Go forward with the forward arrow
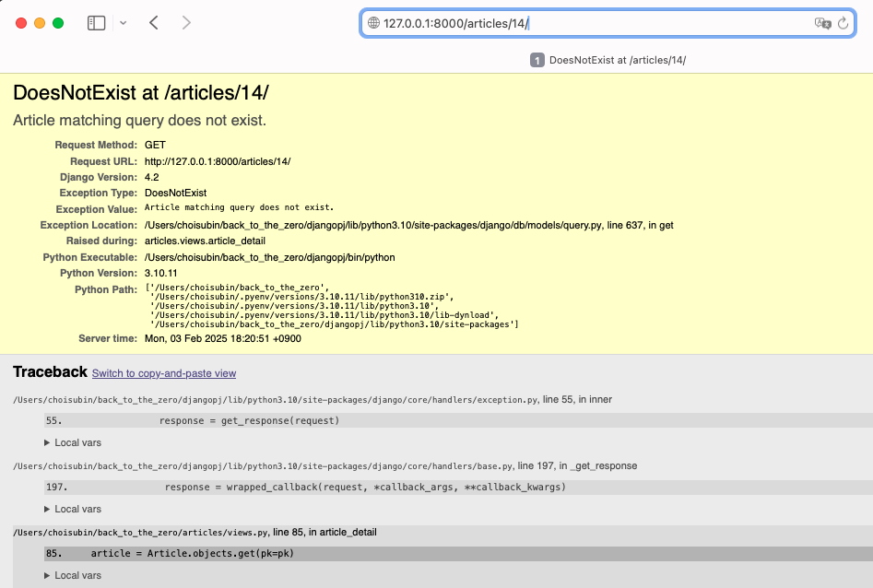The height and width of the screenshot is (588, 873). tap(186, 23)
